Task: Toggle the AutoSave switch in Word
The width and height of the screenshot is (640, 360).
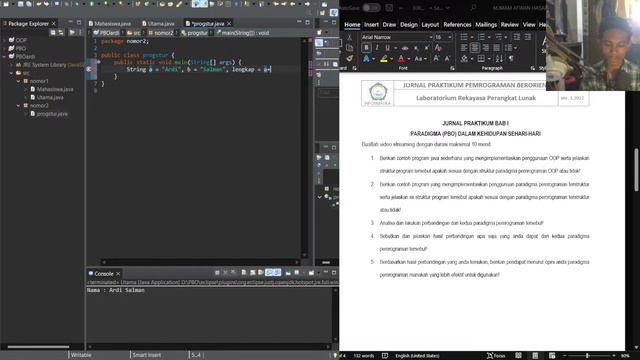Action: point(371,7)
